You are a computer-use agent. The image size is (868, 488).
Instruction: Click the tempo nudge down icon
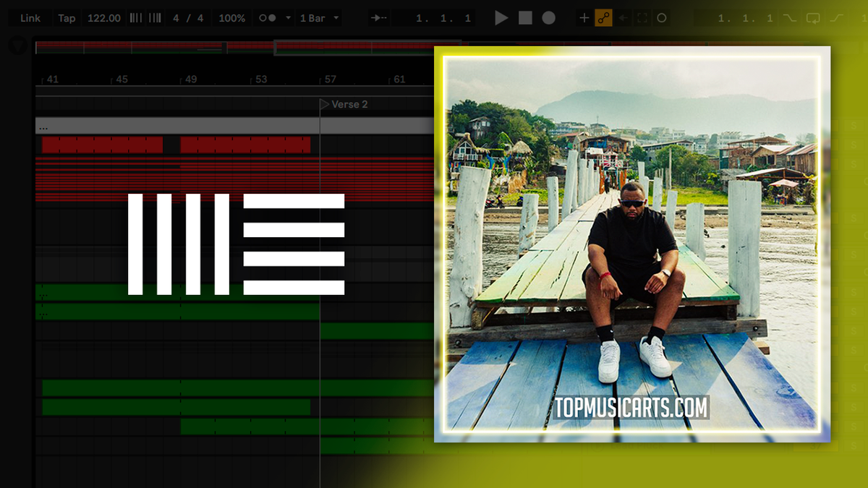(136, 18)
